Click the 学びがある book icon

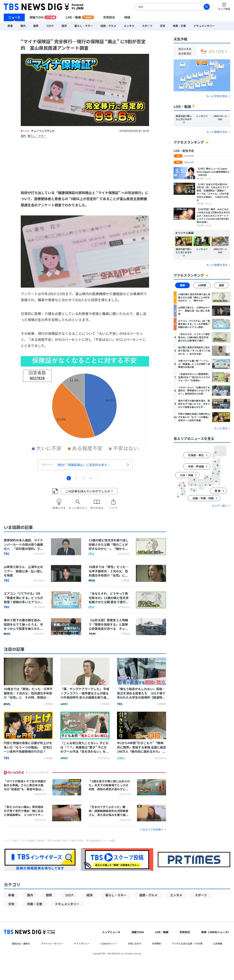97,502
